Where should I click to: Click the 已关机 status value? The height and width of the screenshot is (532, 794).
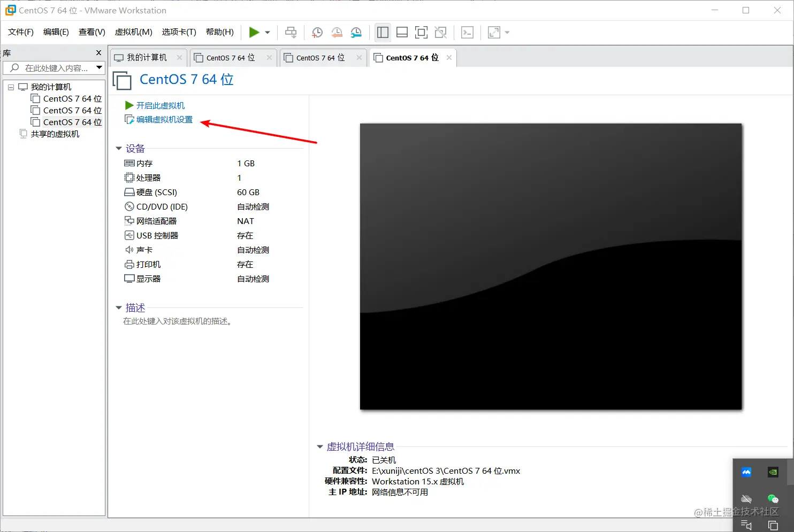point(384,460)
